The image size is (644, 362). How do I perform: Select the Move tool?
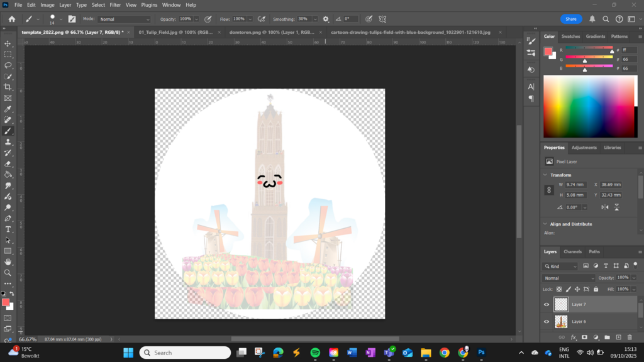coord(8,43)
